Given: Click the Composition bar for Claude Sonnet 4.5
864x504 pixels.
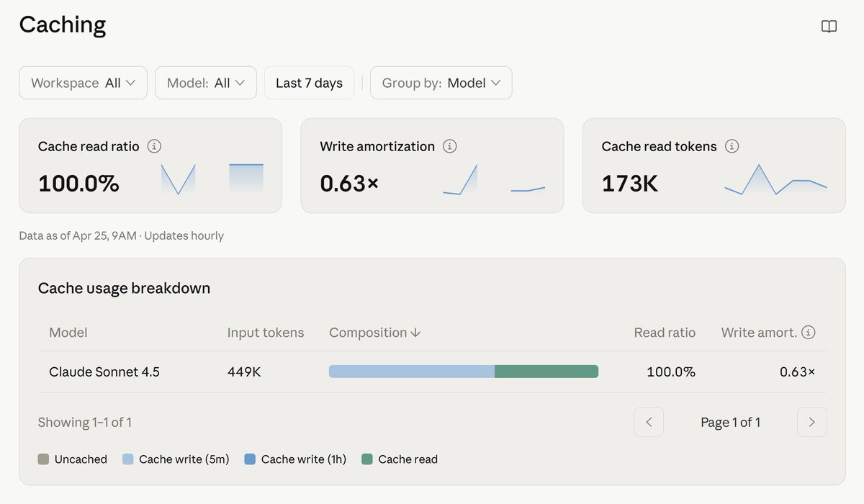Looking at the screenshot, I should [x=463, y=371].
